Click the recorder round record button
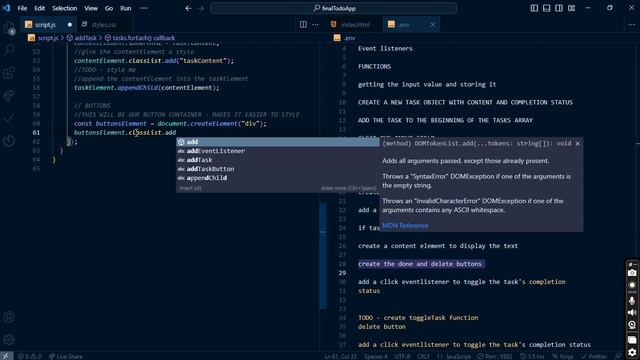640x360 pixels. pyautogui.click(x=632, y=285)
